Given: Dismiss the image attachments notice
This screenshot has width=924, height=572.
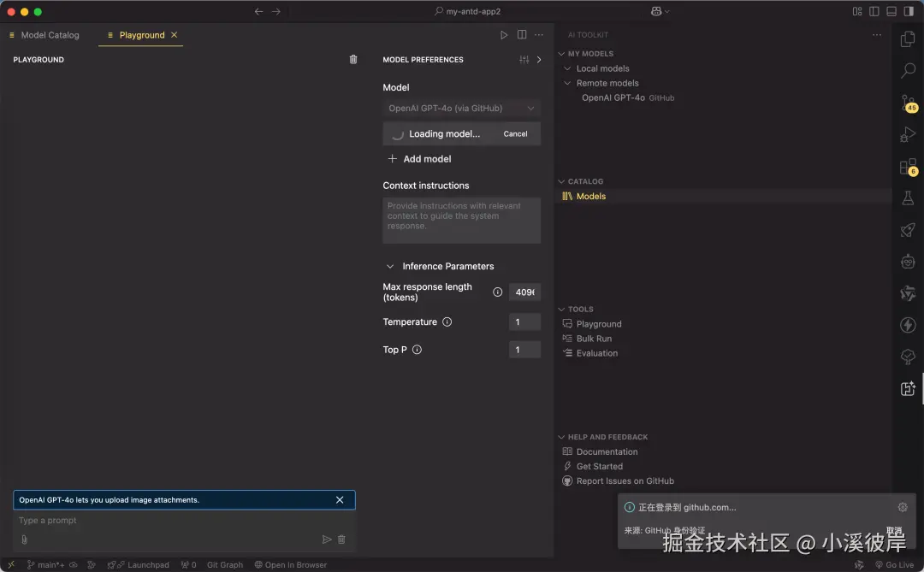Looking at the screenshot, I should click(340, 500).
